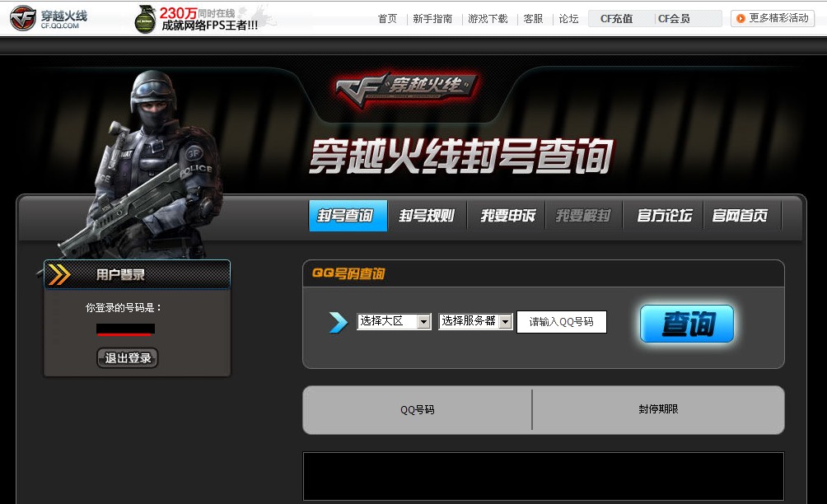Viewport: 827px width, 504px height.
Task: Switch to the 我要申诉 tab
Action: 507,215
